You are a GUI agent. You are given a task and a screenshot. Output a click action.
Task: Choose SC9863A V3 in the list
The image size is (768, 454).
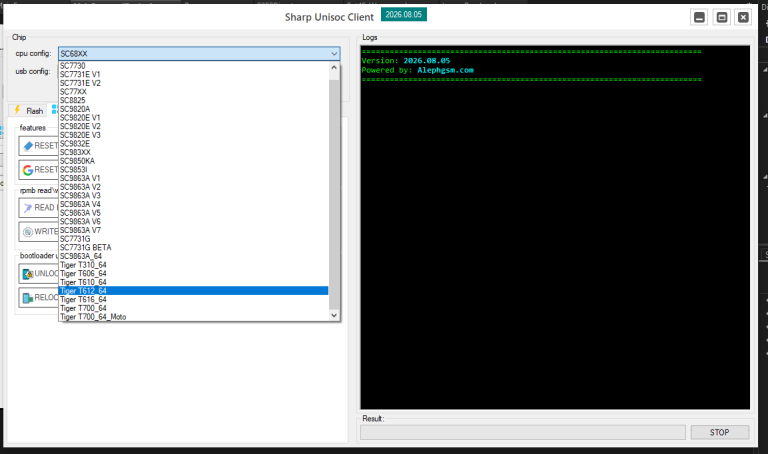click(x=193, y=195)
